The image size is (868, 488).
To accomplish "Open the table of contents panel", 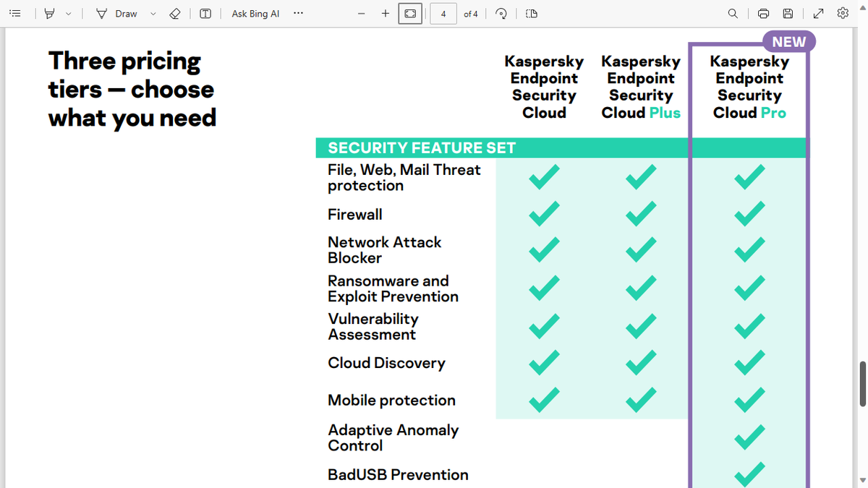I will pos(15,13).
